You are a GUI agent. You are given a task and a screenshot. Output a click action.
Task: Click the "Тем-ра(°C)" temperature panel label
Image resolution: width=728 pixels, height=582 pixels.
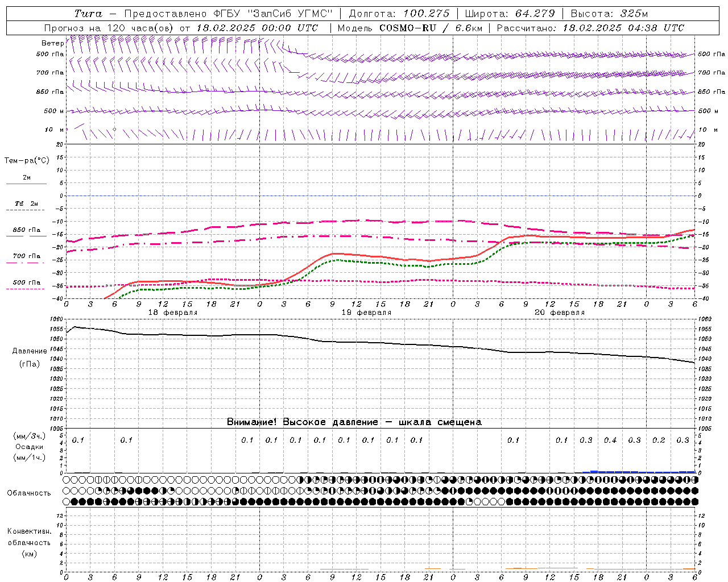click(x=27, y=161)
